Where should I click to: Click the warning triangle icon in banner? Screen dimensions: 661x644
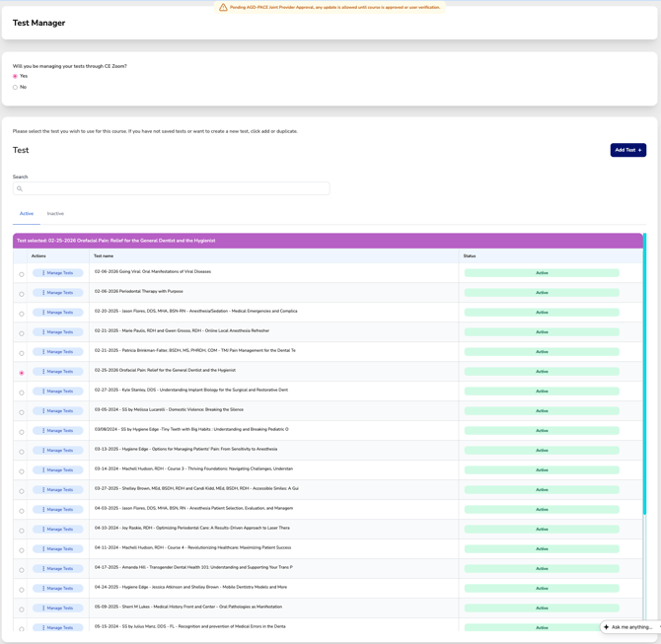223,7
